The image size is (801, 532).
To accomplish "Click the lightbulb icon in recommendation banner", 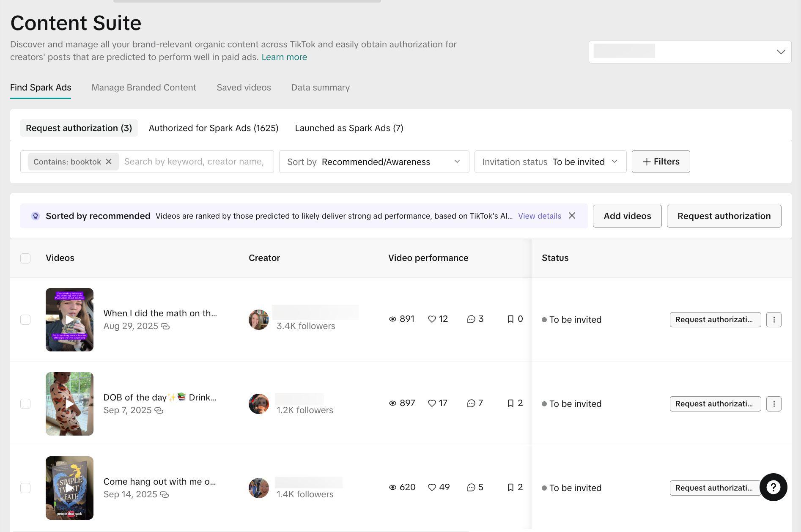I will (36, 216).
